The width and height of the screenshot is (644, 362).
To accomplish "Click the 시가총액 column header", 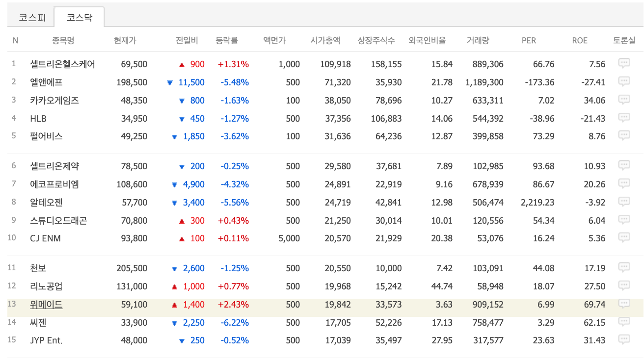I will [325, 40].
